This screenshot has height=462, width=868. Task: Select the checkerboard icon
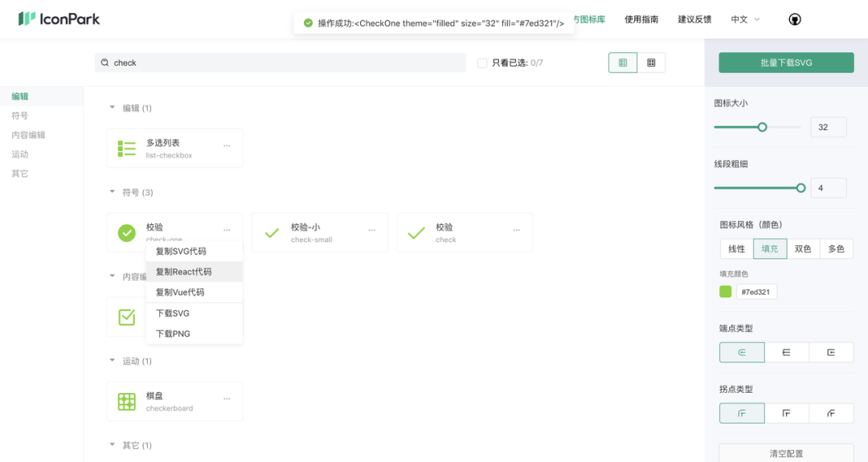(x=127, y=401)
